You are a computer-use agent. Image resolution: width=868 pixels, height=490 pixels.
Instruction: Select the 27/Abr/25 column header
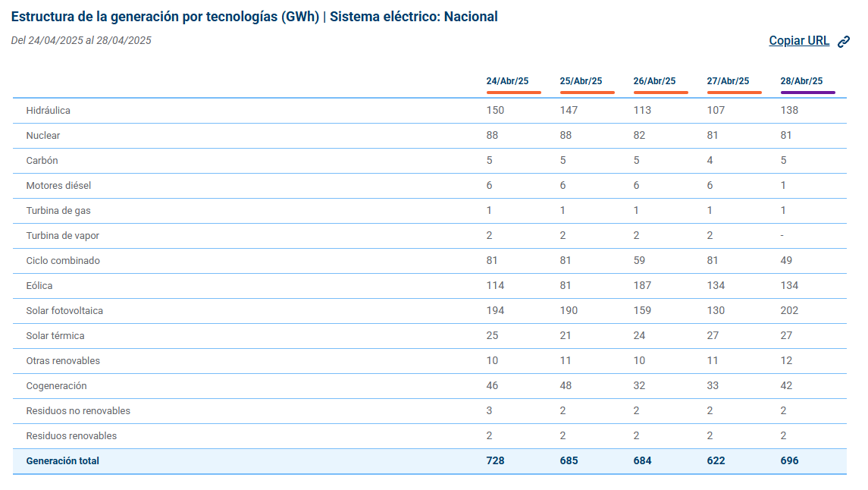click(728, 81)
